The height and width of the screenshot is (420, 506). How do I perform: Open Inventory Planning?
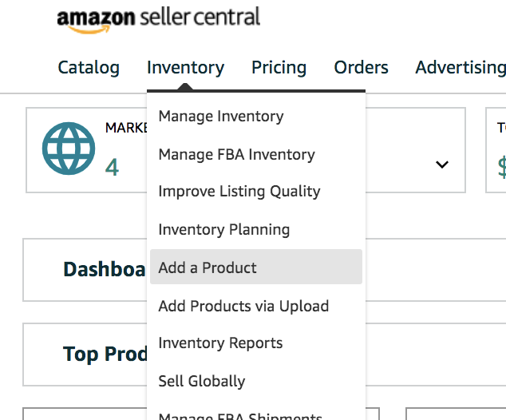pos(224,230)
